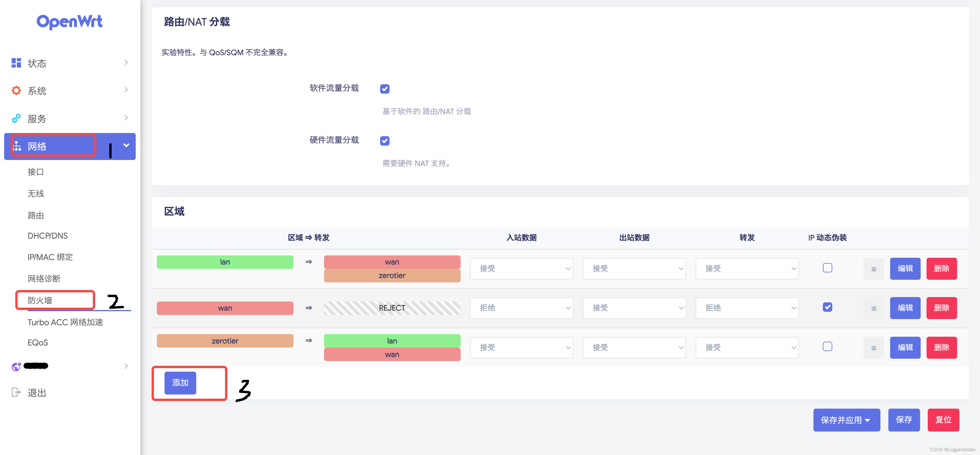Click the 服务 cogs icon
Image resolution: width=980 pixels, height=455 pixels.
16,119
